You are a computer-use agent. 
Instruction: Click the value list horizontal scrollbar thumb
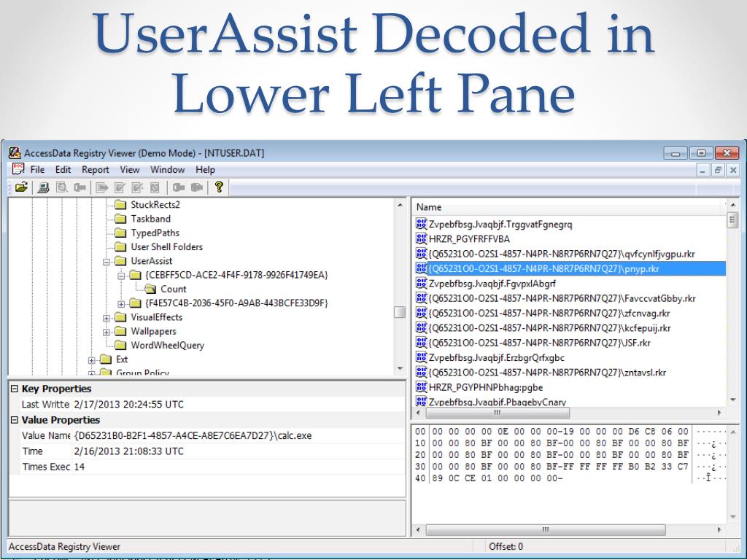point(497,413)
